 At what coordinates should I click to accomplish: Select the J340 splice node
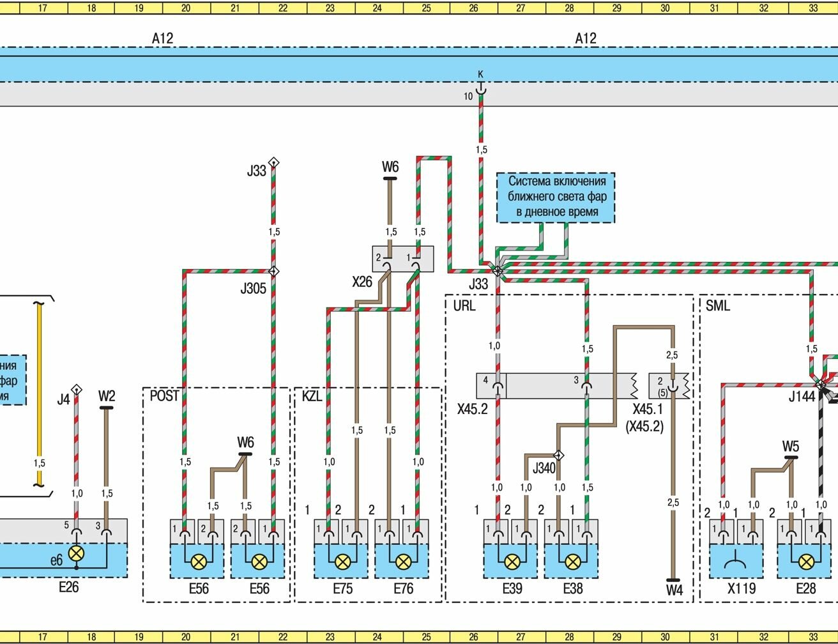click(558, 456)
